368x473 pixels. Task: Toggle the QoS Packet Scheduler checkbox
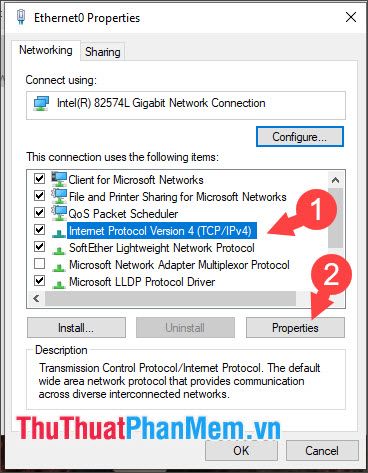(x=39, y=213)
